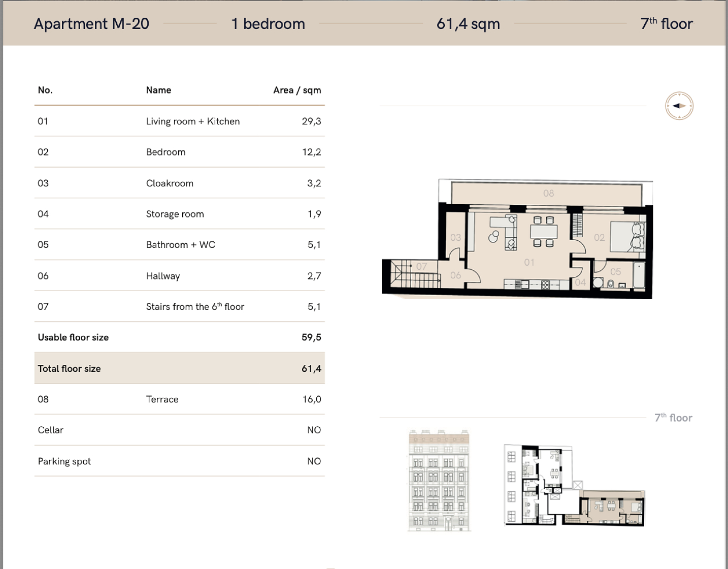This screenshot has height=569, width=728.
Task: Click the bathtub icon in bathroom 05
Action: click(x=639, y=276)
